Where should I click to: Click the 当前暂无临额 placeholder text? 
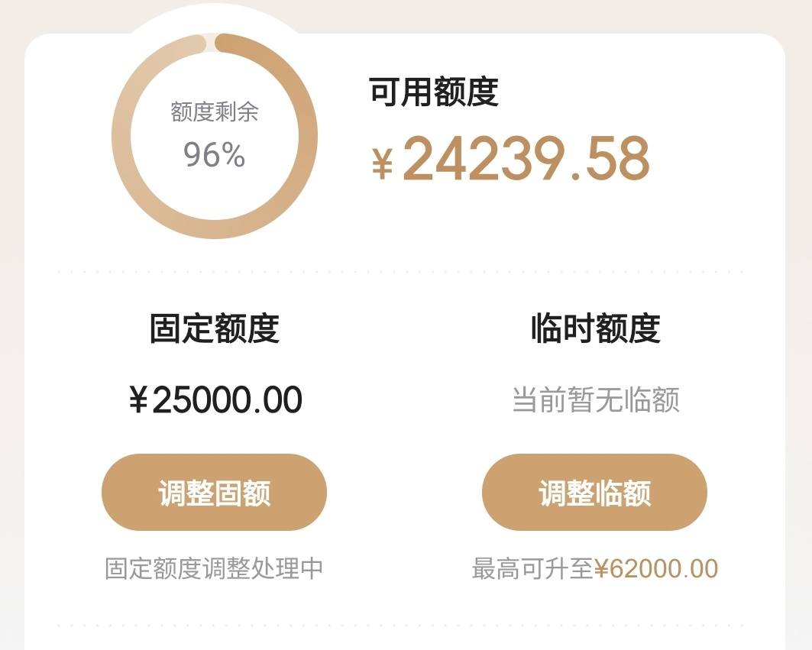[596, 399]
